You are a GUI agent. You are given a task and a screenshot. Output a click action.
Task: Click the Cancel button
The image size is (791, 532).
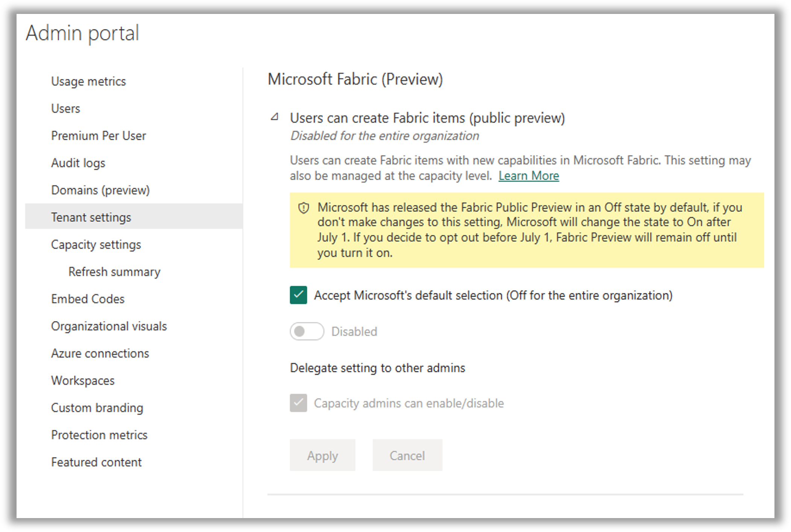407,455
